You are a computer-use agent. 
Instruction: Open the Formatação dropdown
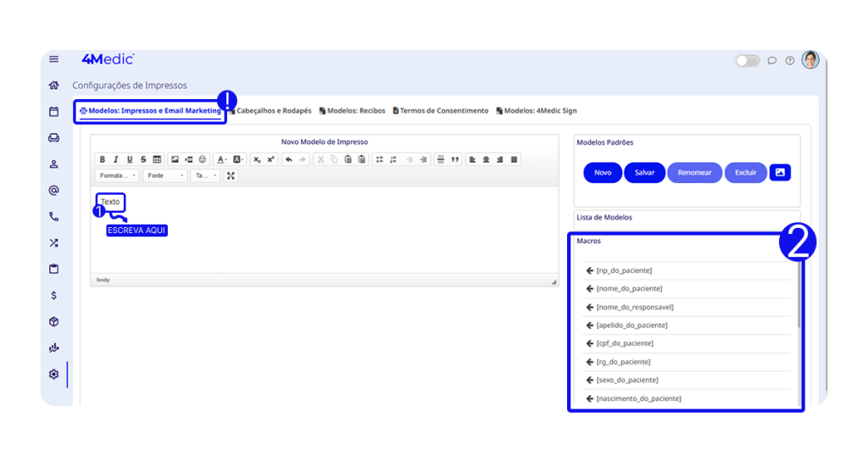point(117,175)
